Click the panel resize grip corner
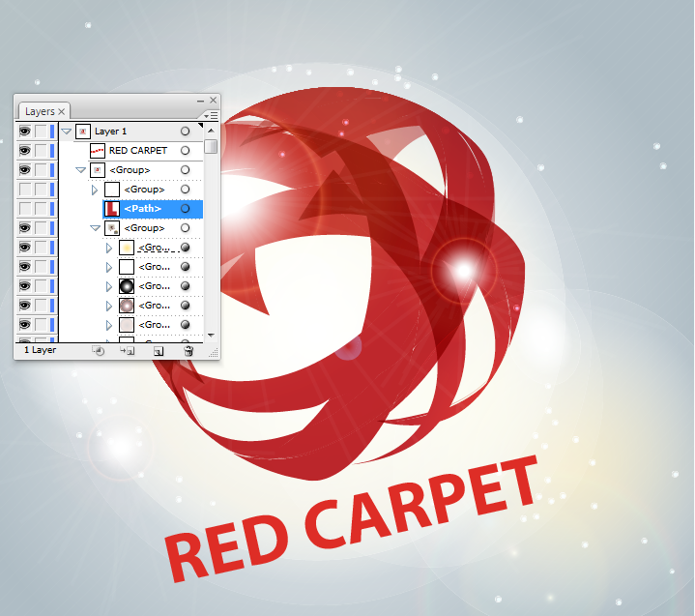Screen dimensions: 695x616 (214, 353)
